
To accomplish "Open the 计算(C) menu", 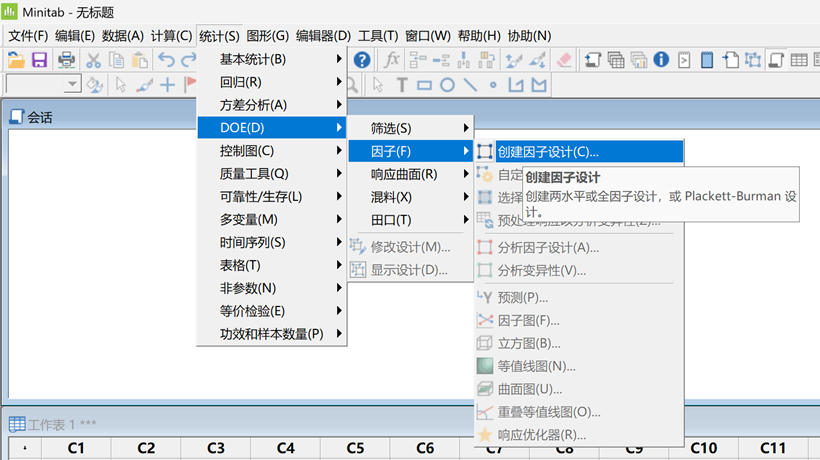I will pos(171,36).
